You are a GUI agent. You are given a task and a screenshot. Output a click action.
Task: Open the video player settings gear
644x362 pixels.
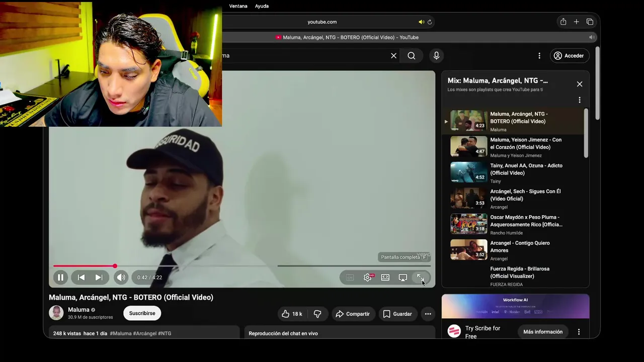tap(368, 278)
